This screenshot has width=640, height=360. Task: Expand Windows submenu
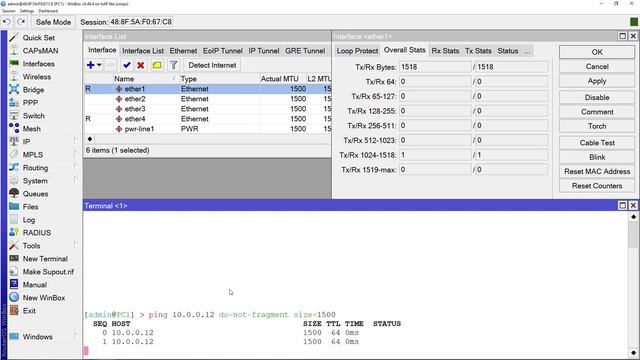(75, 337)
